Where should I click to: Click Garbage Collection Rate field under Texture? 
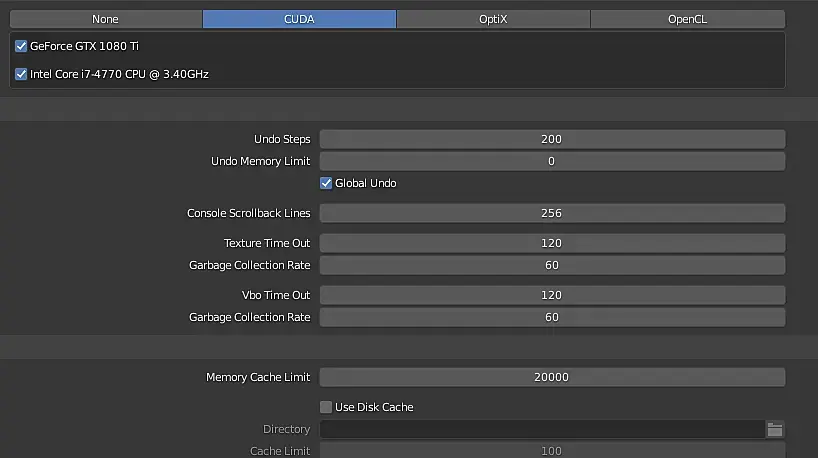551,265
